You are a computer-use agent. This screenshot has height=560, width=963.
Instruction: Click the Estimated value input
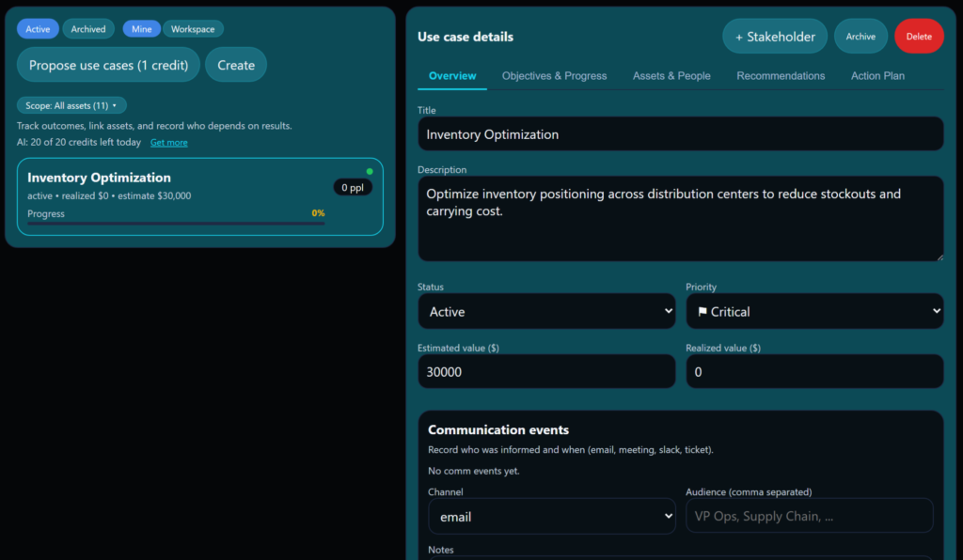click(546, 372)
